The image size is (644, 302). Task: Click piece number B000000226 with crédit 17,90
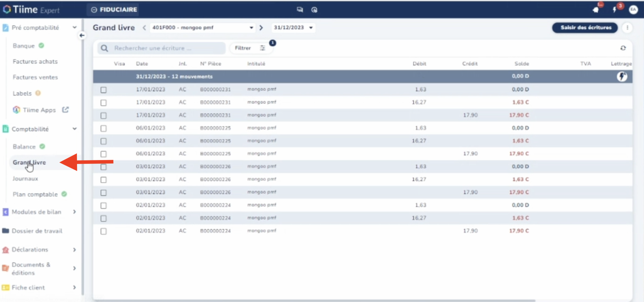215,192
